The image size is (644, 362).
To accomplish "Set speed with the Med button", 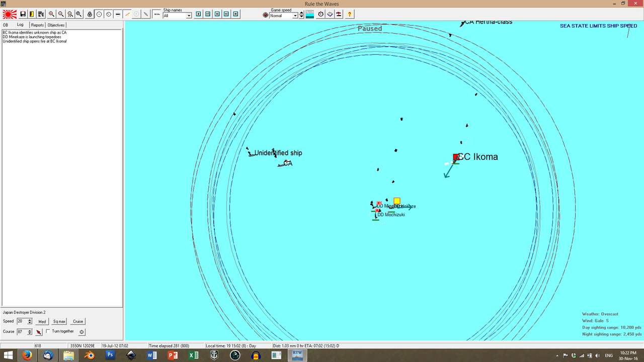I will point(42,321).
